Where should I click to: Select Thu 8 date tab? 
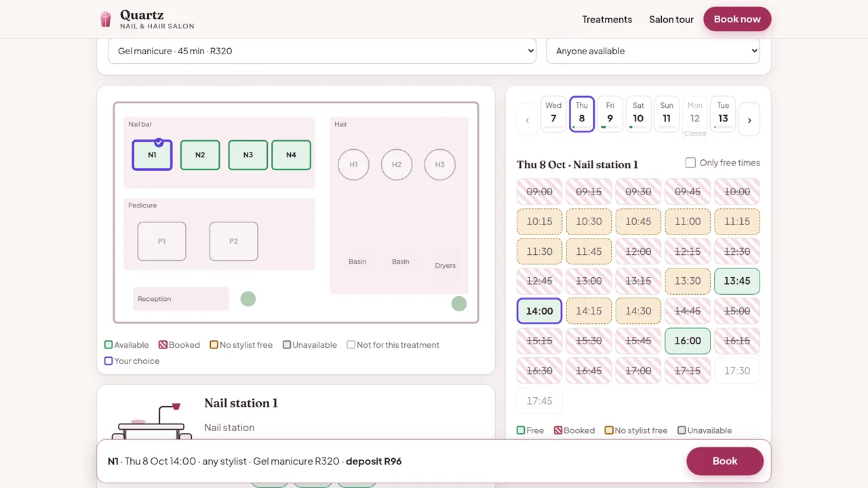[582, 114]
